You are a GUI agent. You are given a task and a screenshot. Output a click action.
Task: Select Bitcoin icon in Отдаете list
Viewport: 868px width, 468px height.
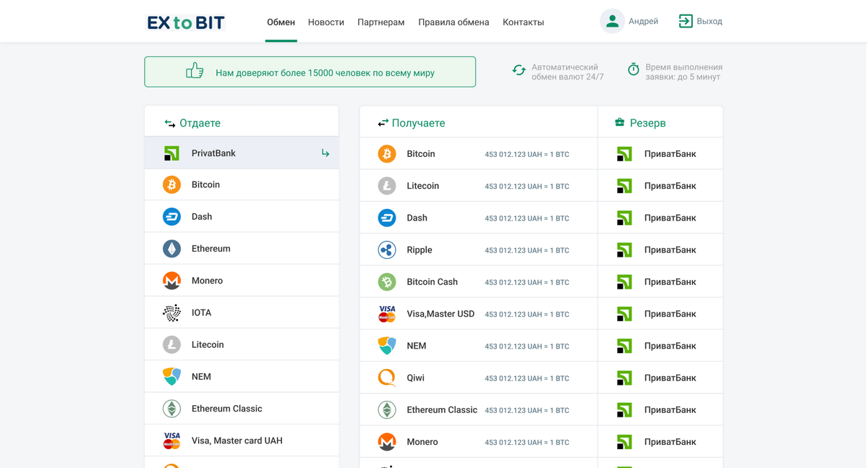171,185
